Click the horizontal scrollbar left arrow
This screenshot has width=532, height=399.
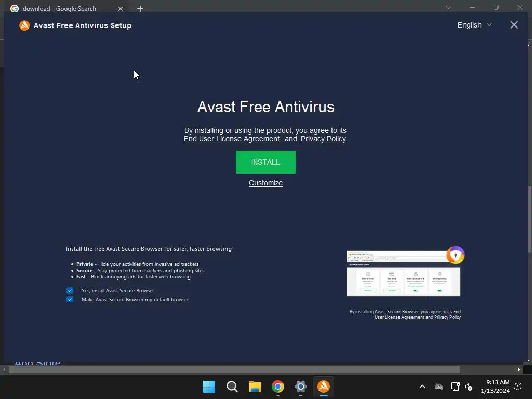point(4,370)
